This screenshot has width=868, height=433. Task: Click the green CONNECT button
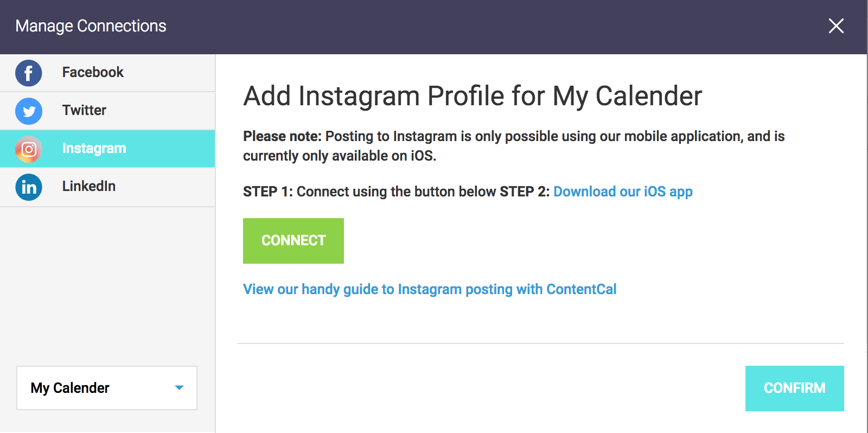pyautogui.click(x=293, y=241)
